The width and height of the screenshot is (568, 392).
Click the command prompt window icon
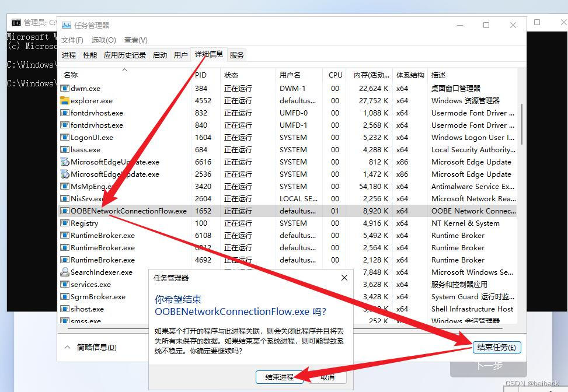click(x=16, y=23)
